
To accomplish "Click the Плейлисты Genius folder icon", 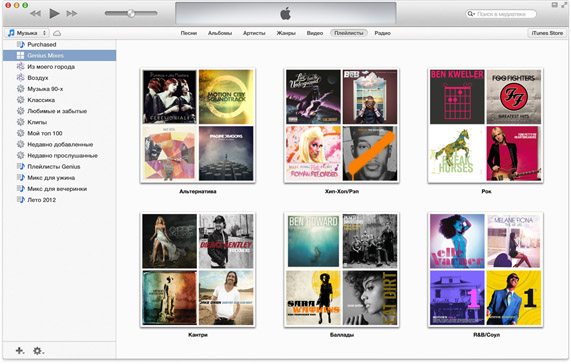I will point(20,166).
